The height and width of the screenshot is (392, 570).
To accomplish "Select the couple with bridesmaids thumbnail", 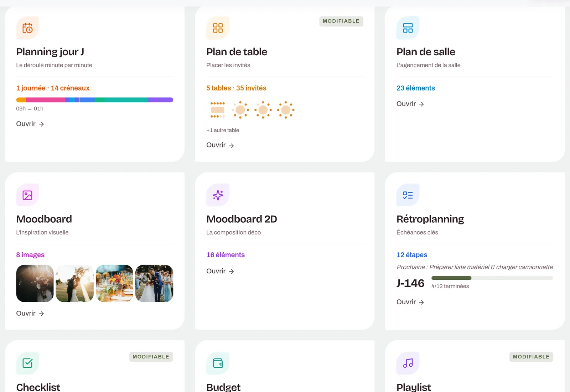I will click(154, 283).
